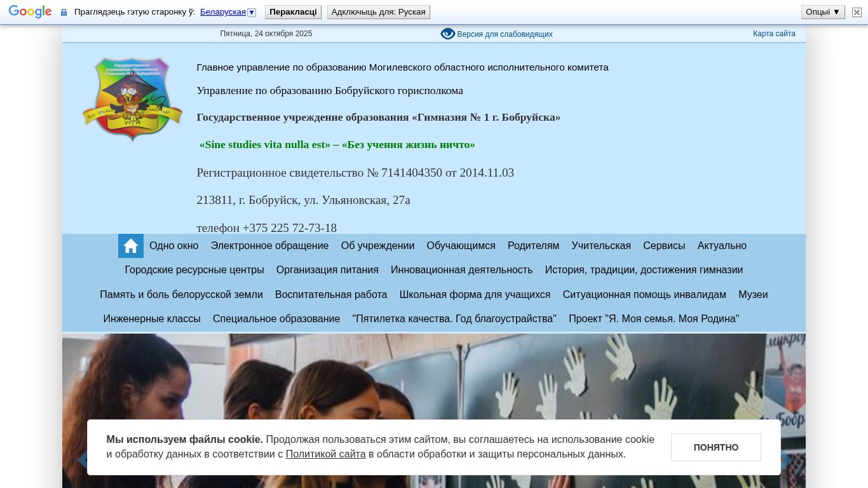The height and width of the screenshot is (488, 868).
Task: Open the Одно окно menu item
Action: pos(174,246)
